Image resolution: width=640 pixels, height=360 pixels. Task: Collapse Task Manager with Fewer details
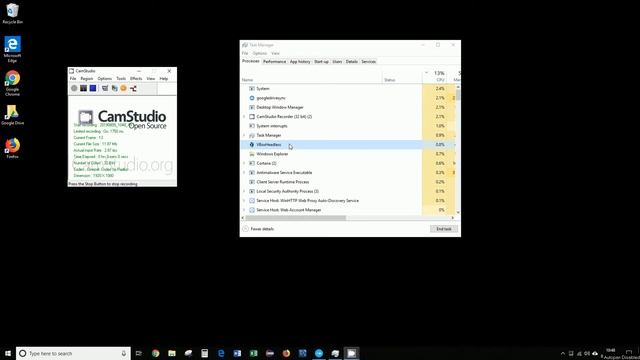[x=258, y=229]
